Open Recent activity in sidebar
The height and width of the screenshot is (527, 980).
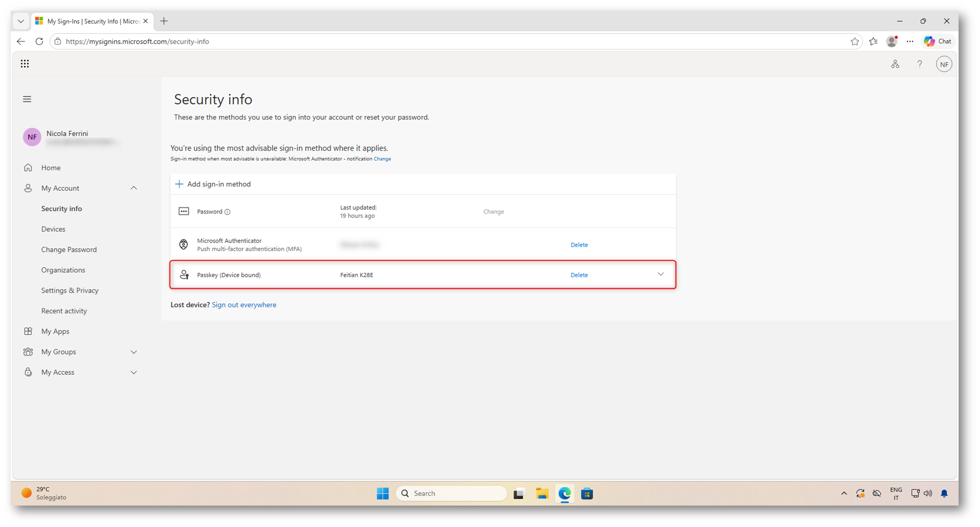pyautogui.click(x=64, y=310)
